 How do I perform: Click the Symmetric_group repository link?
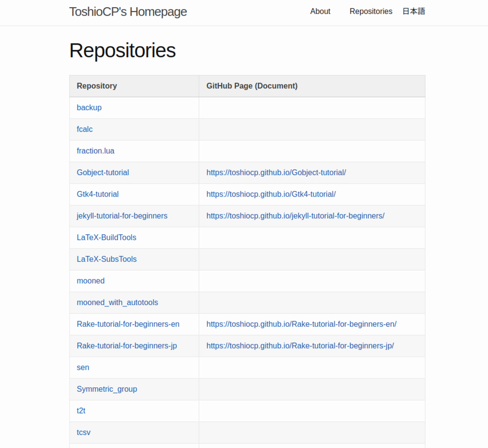point(107,389)
